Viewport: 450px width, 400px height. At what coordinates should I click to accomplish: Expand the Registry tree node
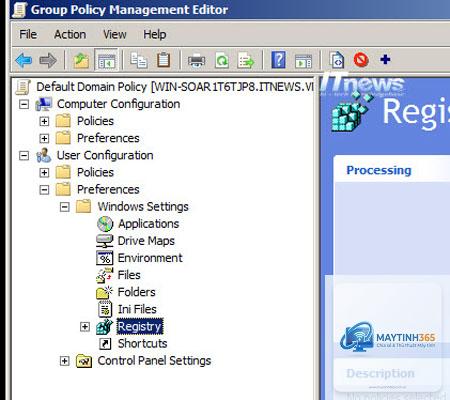point(85,327)
